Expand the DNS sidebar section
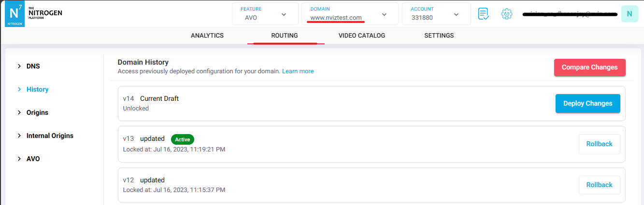The height and width of the screenshot is (205, 644). click(33, 66)
